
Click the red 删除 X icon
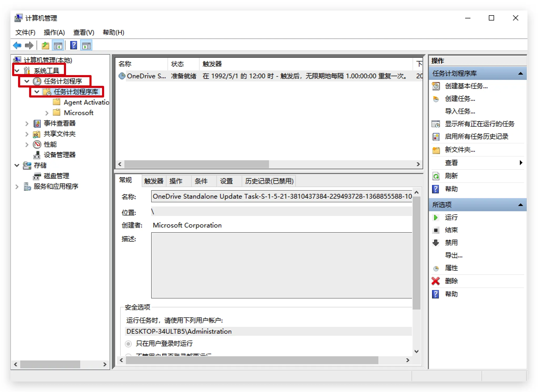click(436, 281)
